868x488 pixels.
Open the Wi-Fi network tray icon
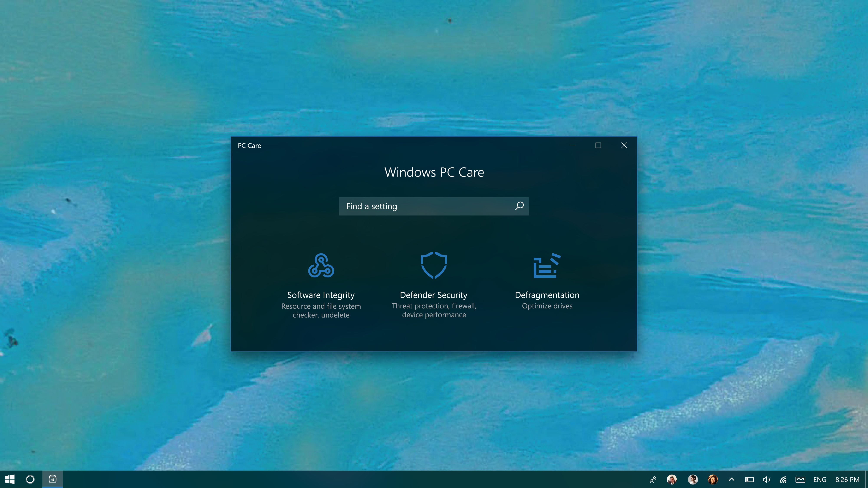coord(783,479)
